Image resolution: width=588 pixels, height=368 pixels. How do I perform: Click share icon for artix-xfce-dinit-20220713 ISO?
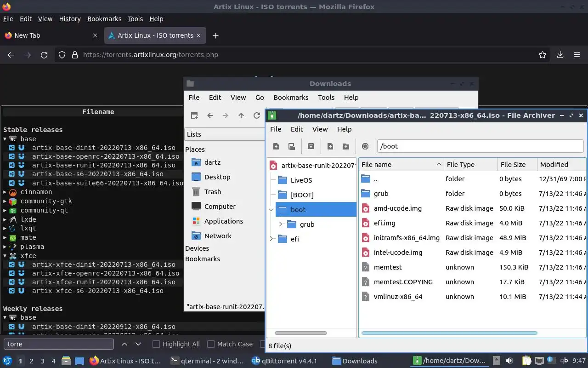(x=12, y=264)
